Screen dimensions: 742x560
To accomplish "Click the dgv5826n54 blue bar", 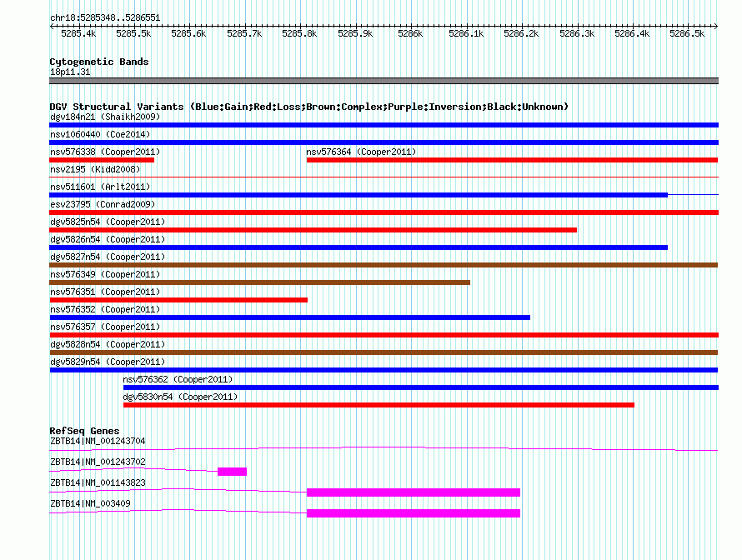I will click(x=358, y=247).
